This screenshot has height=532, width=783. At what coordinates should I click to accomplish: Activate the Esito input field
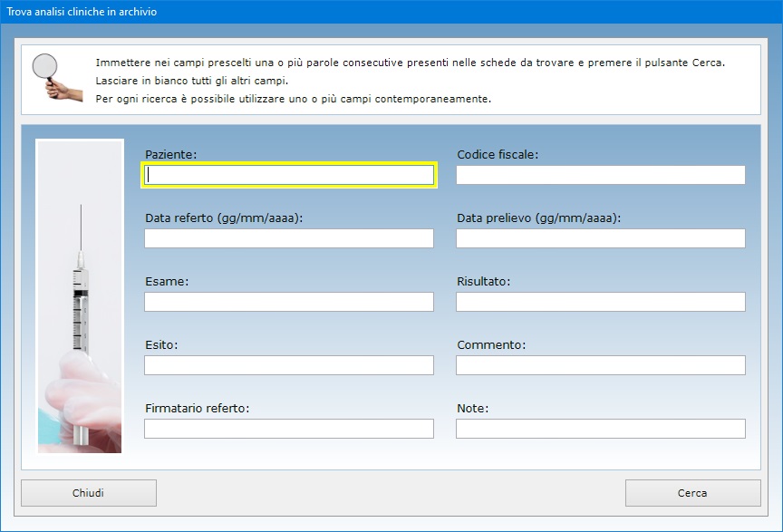289,365
